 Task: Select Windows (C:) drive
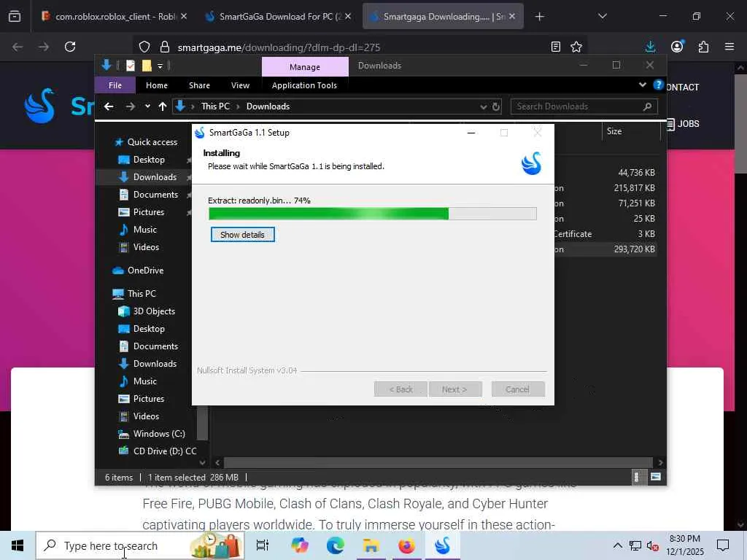pyautogui.click(x=158, y=433)
